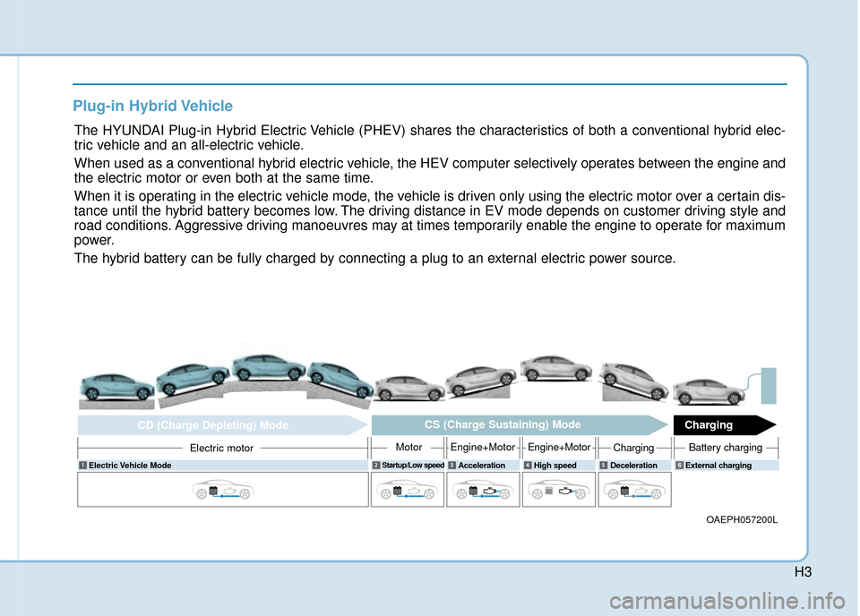Click the number 6 badge icon
The width and height of the screenshot is (860, 616).
coord(680,466)
